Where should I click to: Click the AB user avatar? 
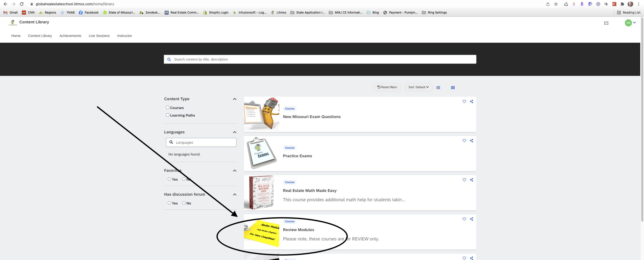628,23
